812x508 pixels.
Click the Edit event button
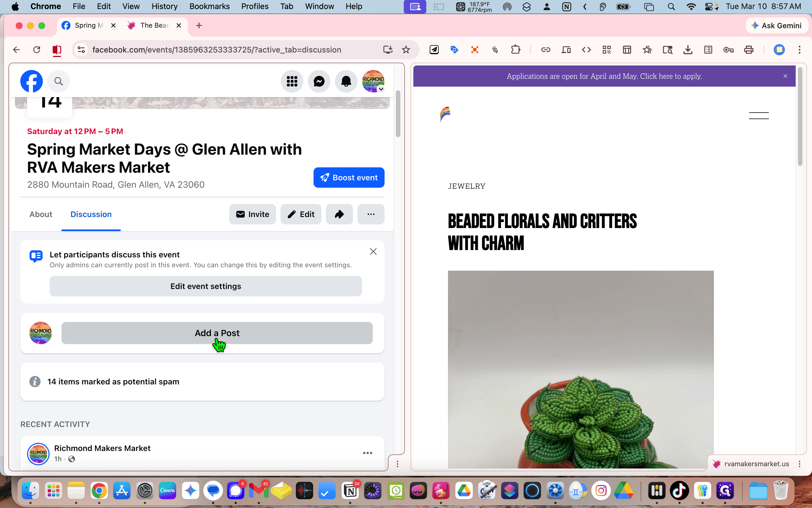point(301,214)
